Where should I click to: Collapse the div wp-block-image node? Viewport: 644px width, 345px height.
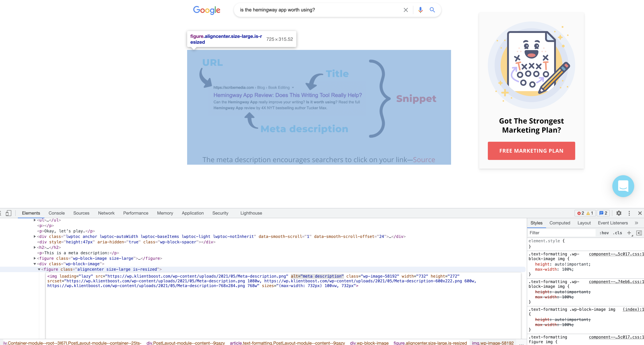coord(35,264)
